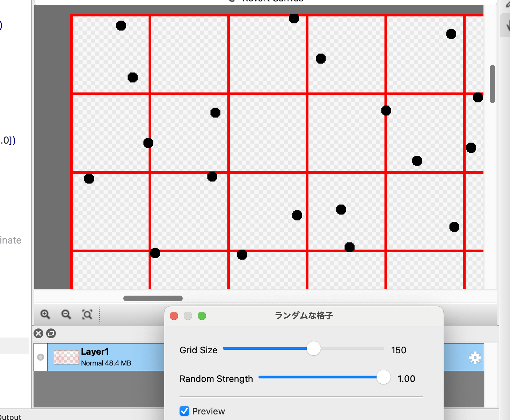
Task: Click the Grid Size value 150
Action: click(x=399, y=350)
